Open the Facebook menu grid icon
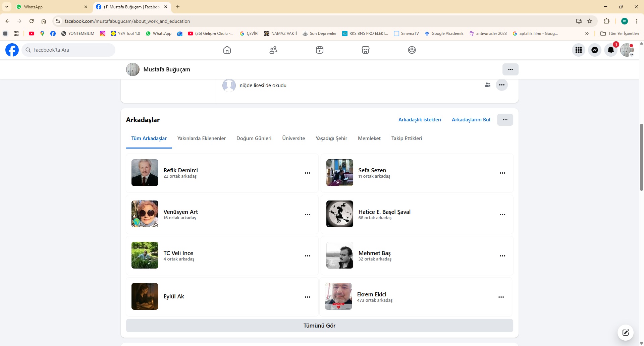 coord(579,50)
